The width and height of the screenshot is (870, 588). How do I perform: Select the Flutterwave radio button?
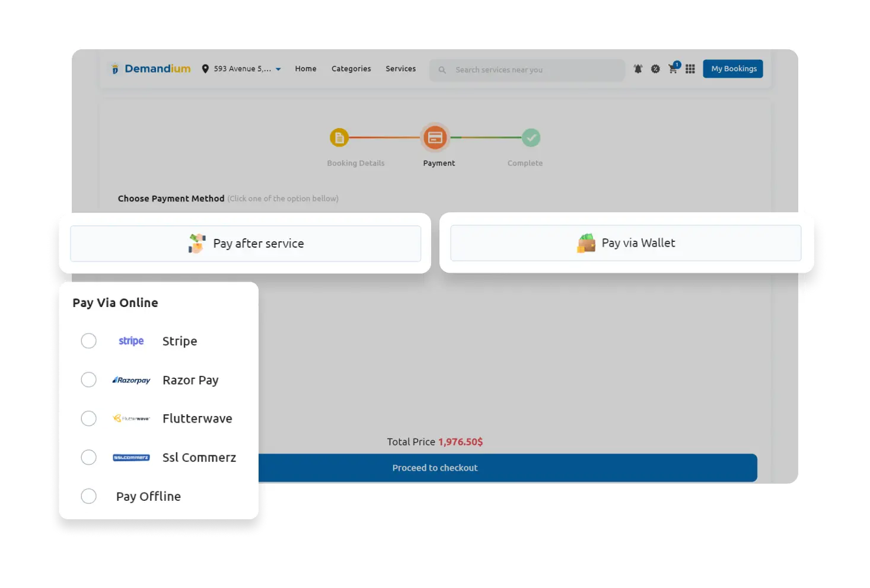coord(89,418)
